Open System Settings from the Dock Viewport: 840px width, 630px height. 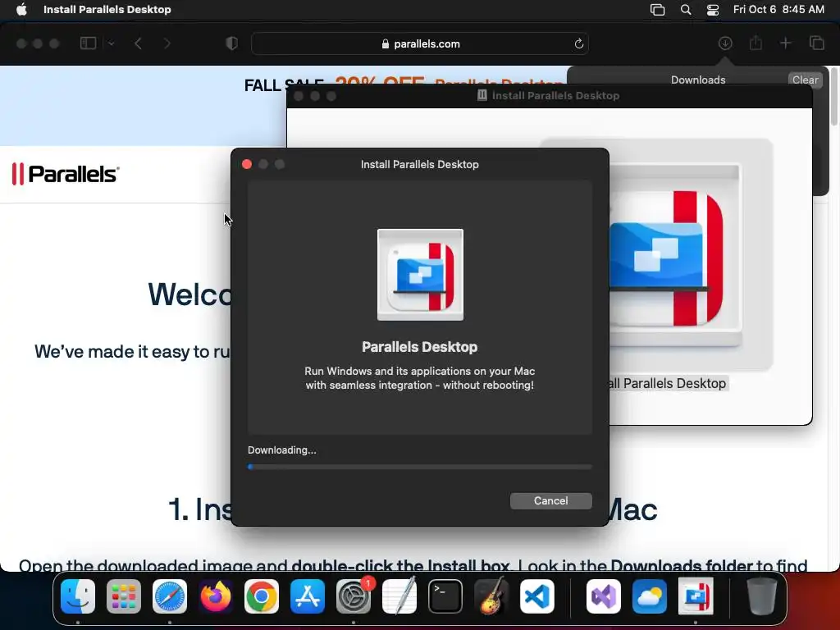coord(354,596)
